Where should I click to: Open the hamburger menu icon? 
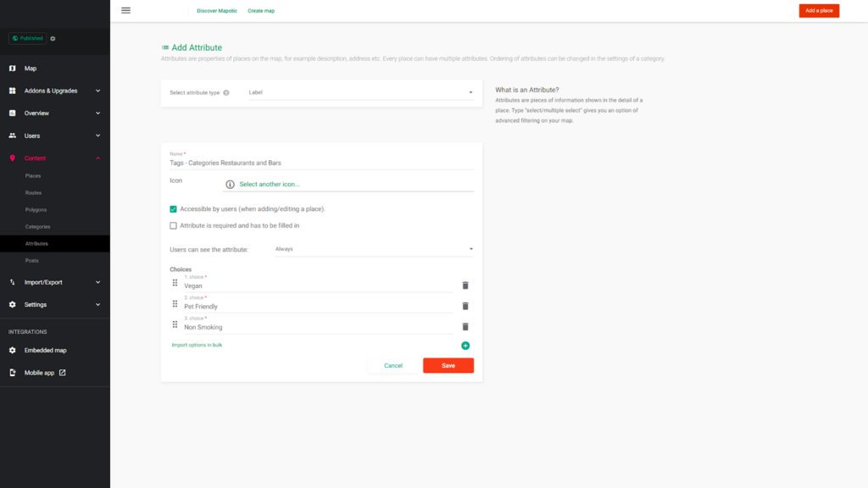pos(125,10)
